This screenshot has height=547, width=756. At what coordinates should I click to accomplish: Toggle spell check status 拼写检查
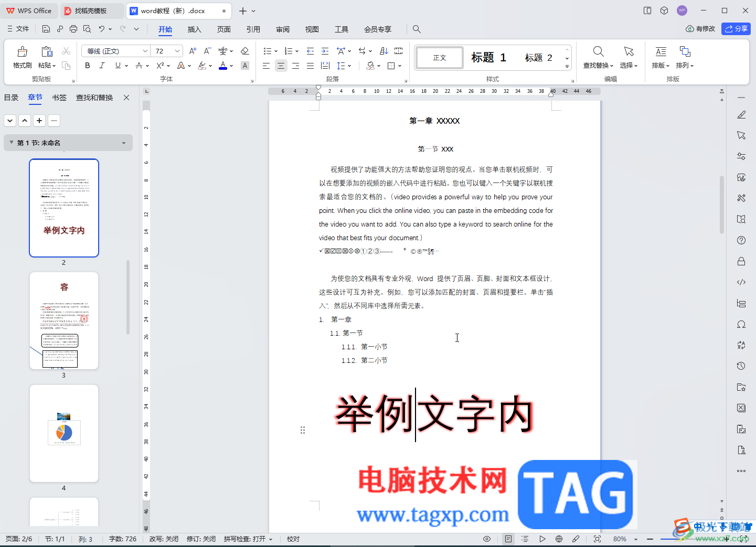[x=248, y=539]
